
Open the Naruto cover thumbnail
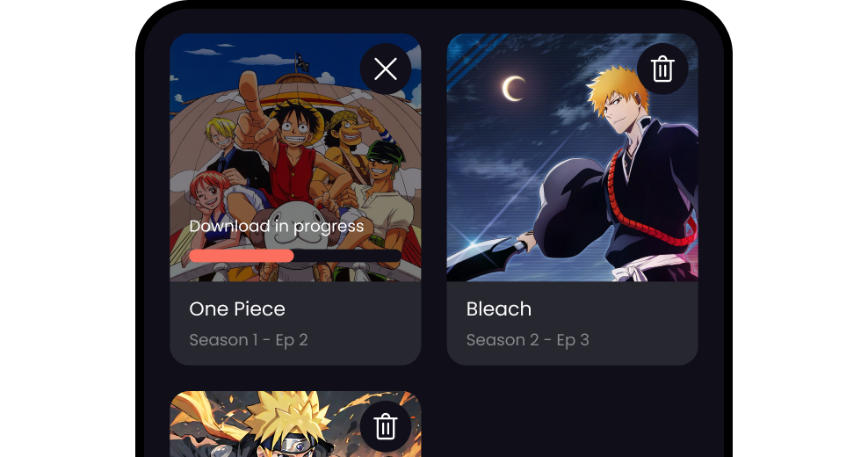295,424
